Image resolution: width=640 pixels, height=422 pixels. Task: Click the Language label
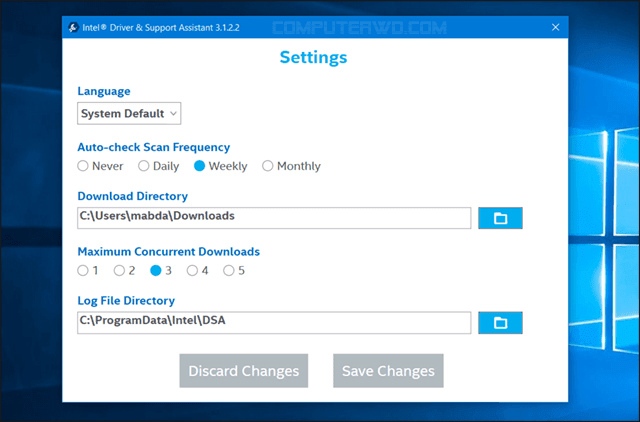[x=104, y=91]
